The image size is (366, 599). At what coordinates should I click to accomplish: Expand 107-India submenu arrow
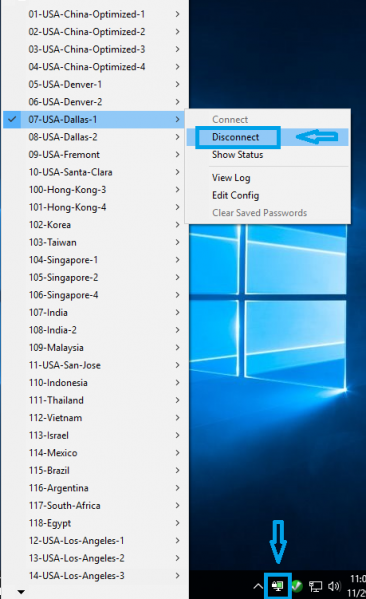tap(178, 312)
